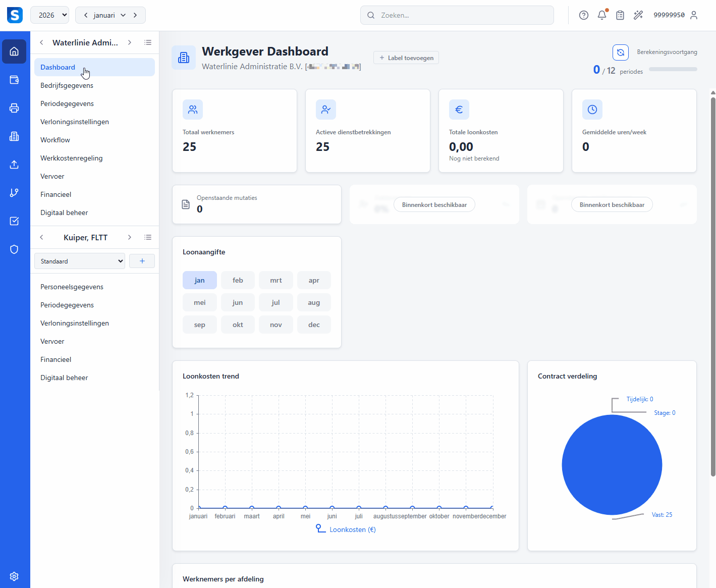The width and height of the screenshot is (716, 588).
Task: Select dec in Loonaangifte
Action: (314, 325)
